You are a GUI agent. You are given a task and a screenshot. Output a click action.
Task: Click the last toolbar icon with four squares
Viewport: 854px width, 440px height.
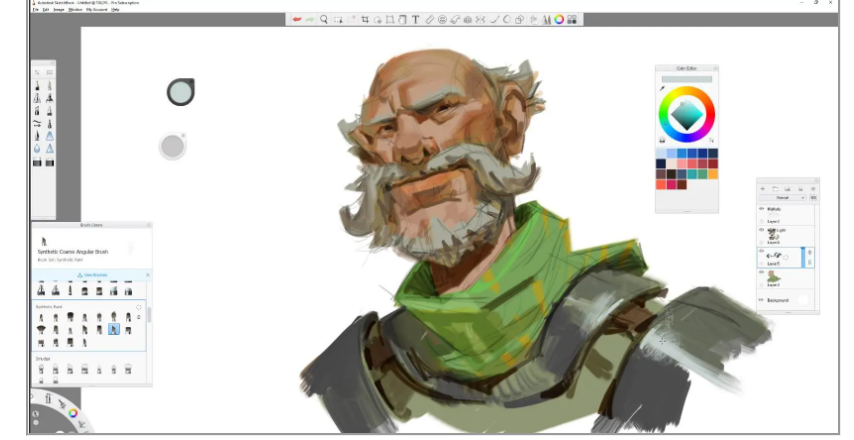(572, 20)
